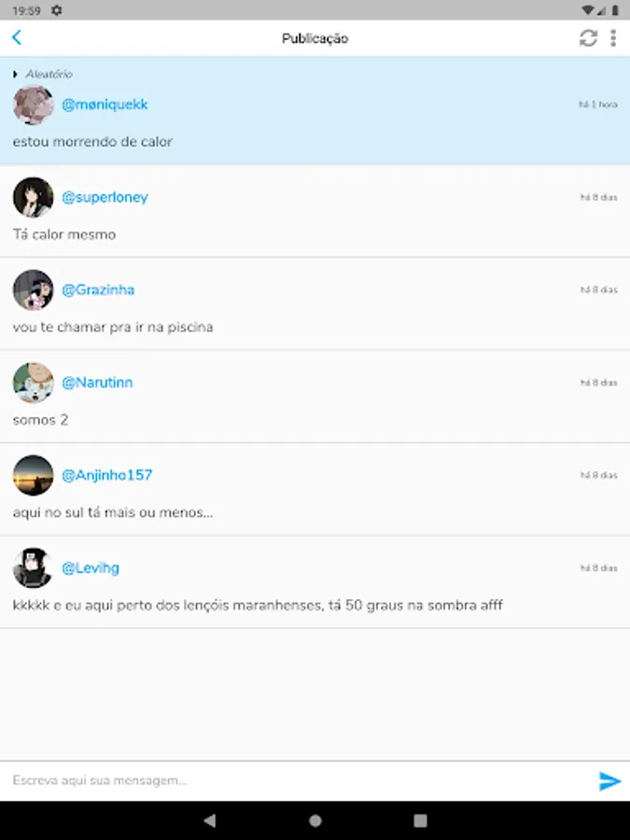Image resolution: width=630 pixels, height=840 pixels.
Task: Go back using the blue arrow
Action: [x=17, y=37]
